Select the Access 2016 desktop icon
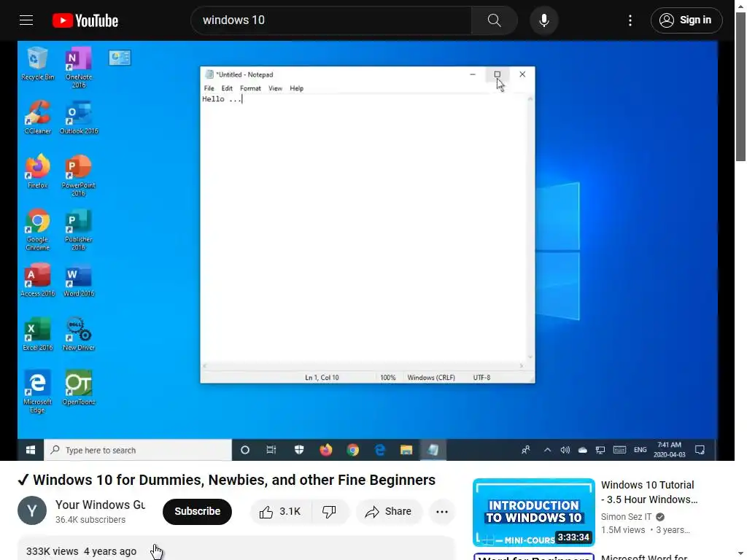 [x=38, y=281]
